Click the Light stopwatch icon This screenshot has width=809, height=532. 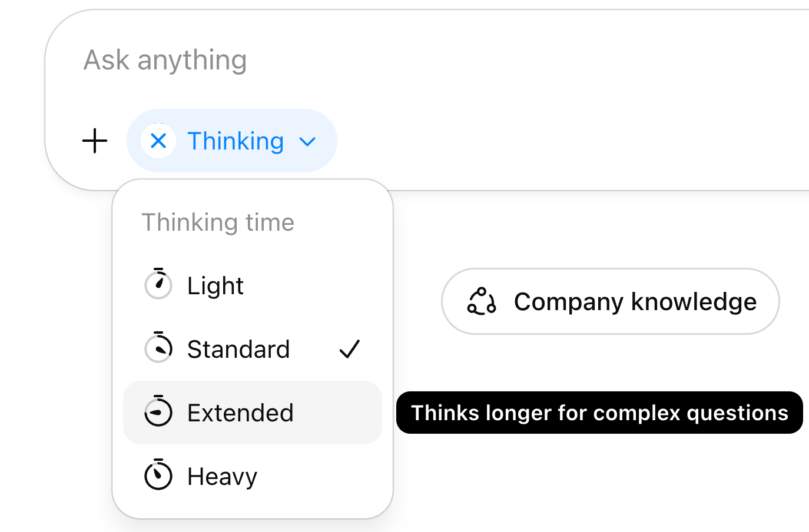click(158, 285)
